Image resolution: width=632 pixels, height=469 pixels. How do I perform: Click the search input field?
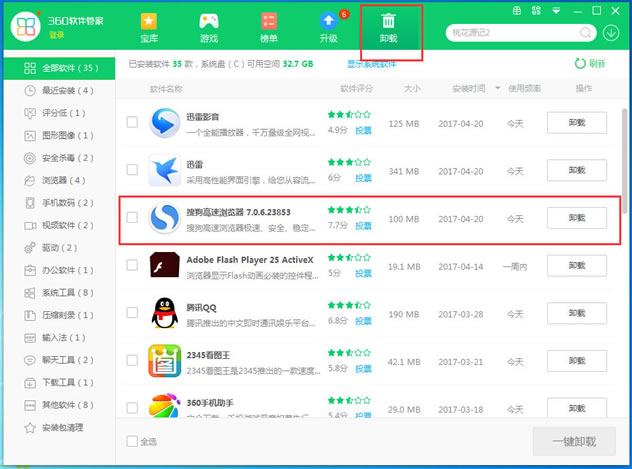(513, 33)
